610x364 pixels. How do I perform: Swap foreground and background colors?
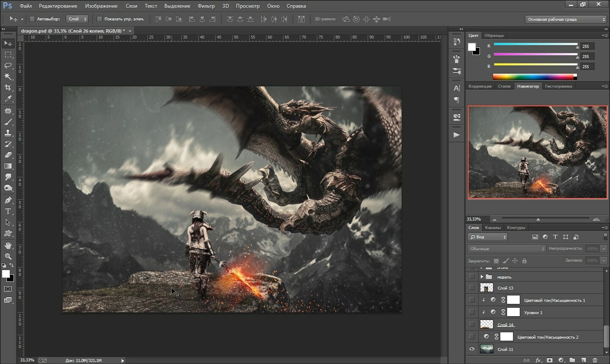pyautogui.click(x=11, y=265)
